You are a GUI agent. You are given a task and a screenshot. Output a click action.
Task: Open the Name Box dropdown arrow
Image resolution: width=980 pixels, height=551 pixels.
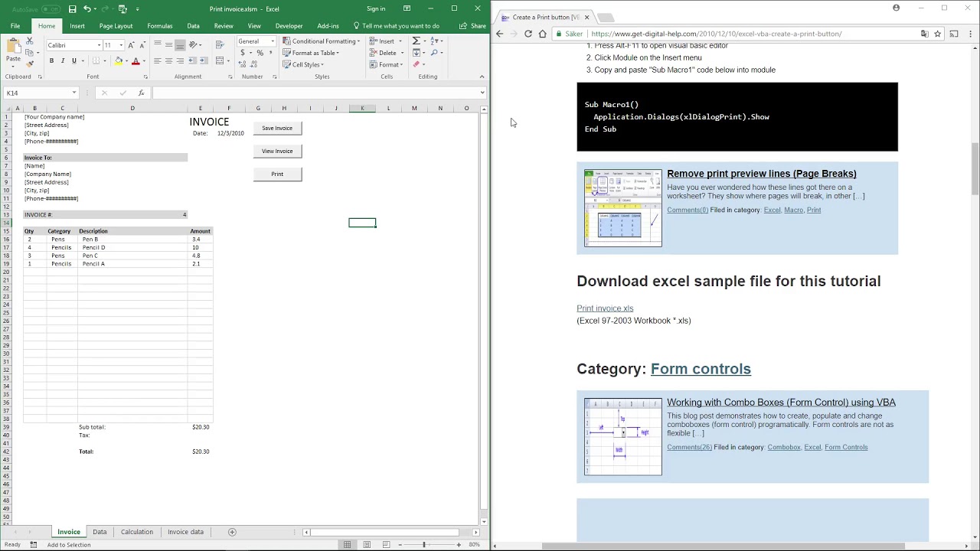tap(74, 93)
